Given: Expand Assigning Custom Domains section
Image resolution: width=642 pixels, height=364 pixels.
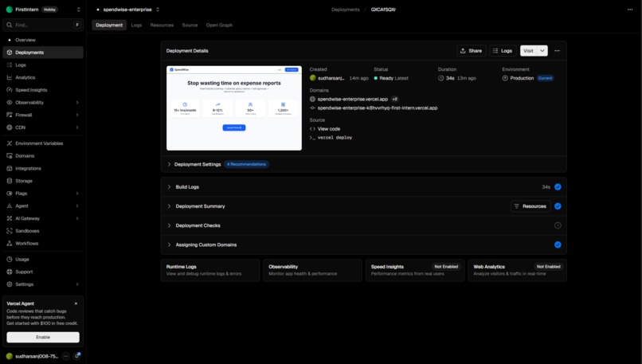Looking at the screenshot, I should click(x=169, y=245).
